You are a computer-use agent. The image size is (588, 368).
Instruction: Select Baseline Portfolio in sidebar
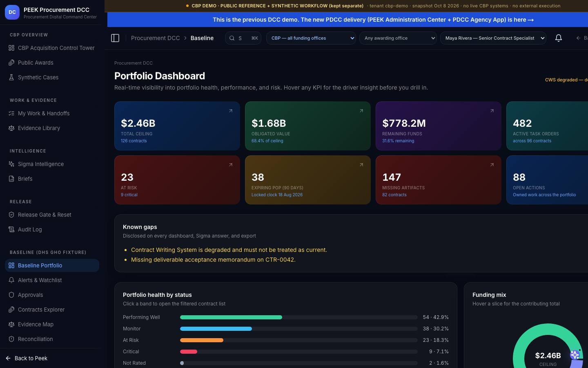52,265
